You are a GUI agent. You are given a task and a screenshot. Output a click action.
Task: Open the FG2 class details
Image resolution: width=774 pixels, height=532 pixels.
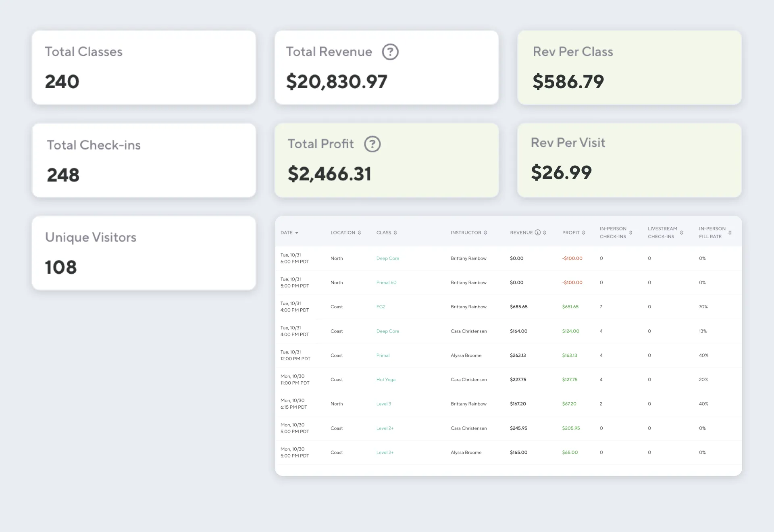[x=380, y=307]
